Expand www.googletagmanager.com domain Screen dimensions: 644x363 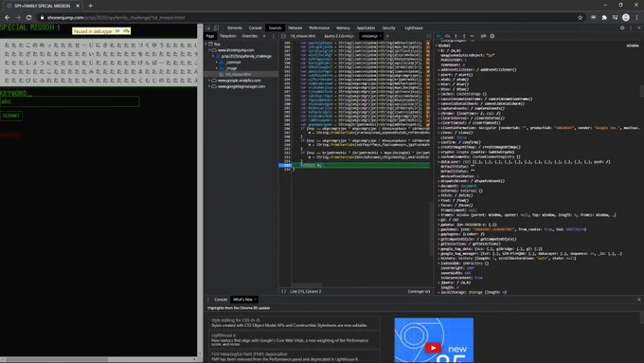tap(209, 86)
